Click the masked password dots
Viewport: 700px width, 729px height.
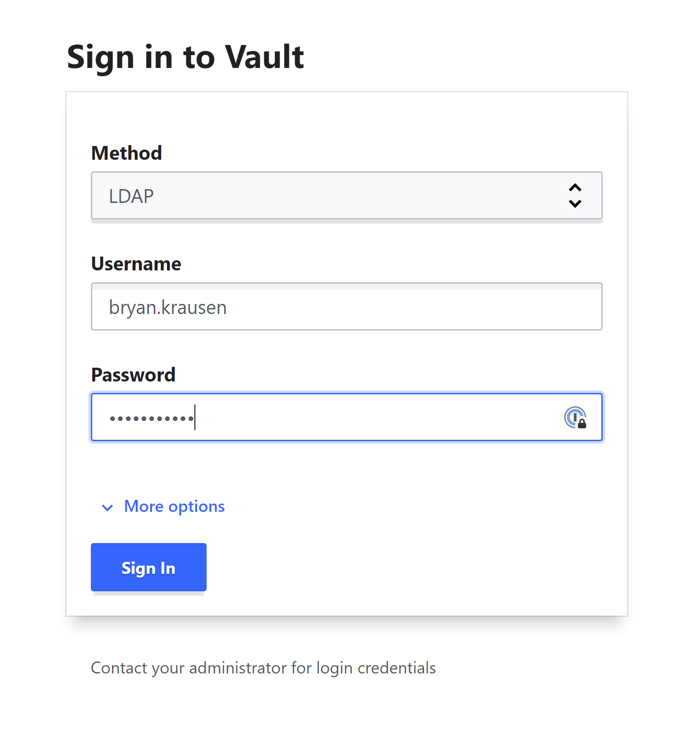pos(151,419)
